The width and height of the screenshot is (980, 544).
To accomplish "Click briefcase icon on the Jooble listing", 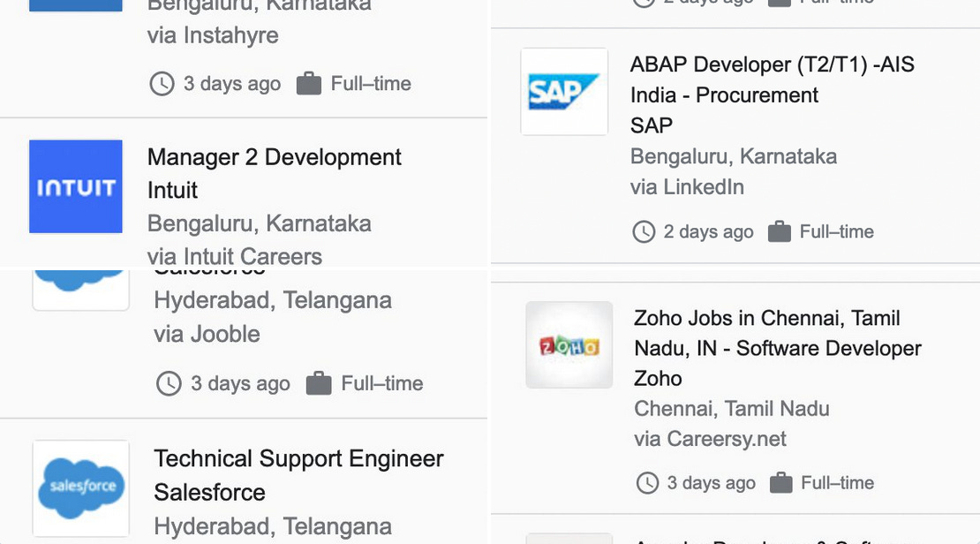I will tap(319, 383).
